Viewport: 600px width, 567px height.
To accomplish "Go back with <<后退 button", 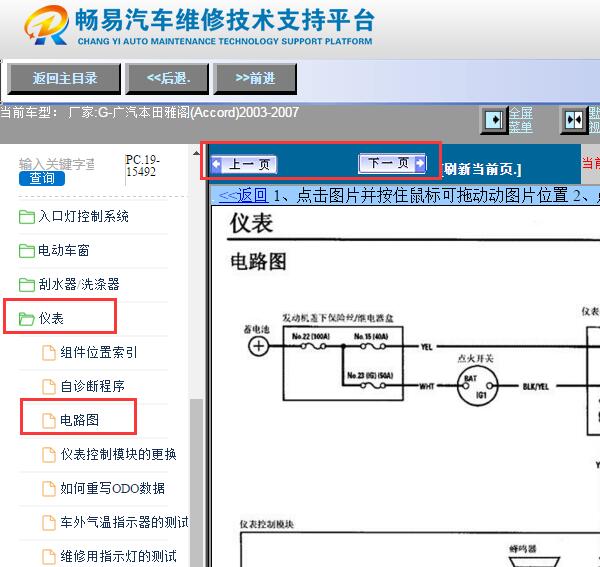I will click(x=167, y=79).
